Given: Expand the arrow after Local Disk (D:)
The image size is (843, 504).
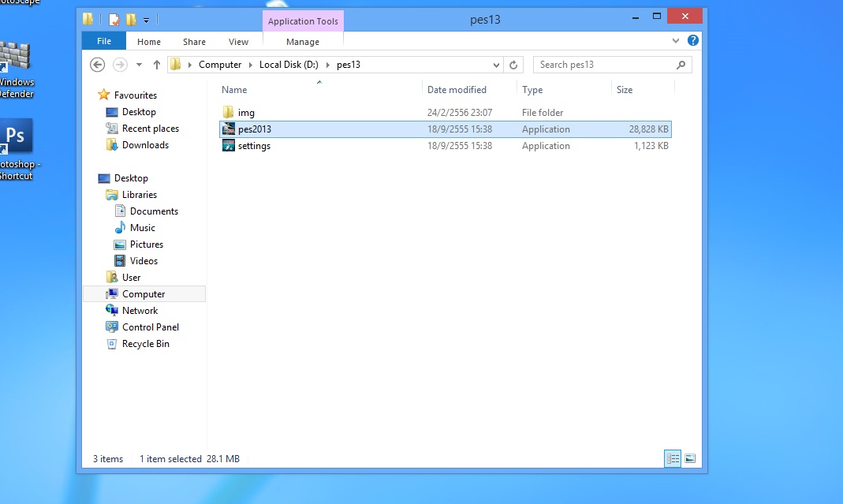Looking at the screenshot, I should pyautogui.click(x=327, y=65).
